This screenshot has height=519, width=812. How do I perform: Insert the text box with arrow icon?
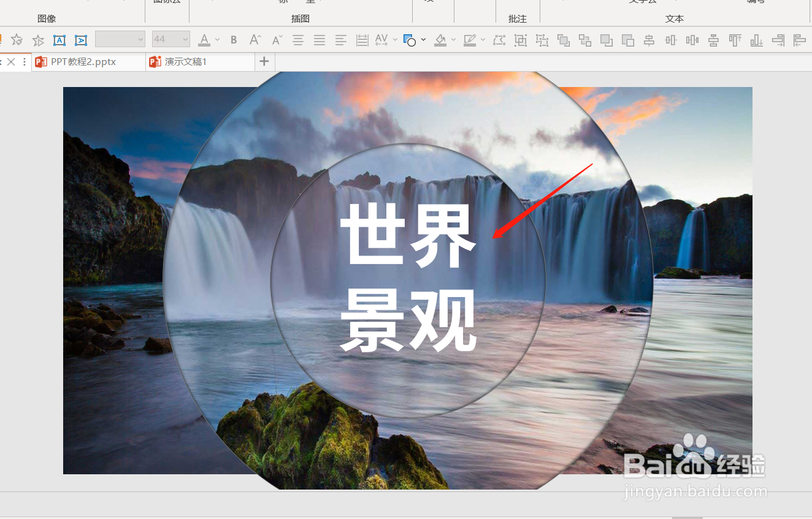pyautogui.click(x=80, y=40)
